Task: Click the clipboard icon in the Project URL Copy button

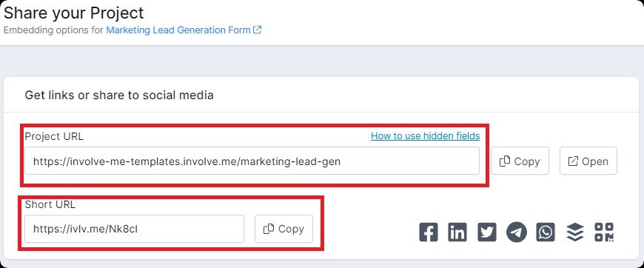Action: point(505,161)
